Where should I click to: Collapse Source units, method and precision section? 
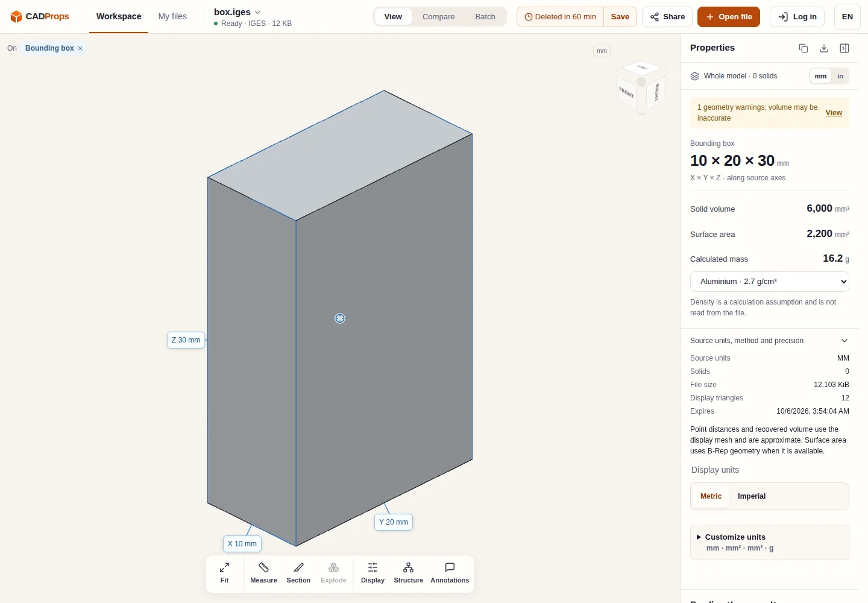770,341
